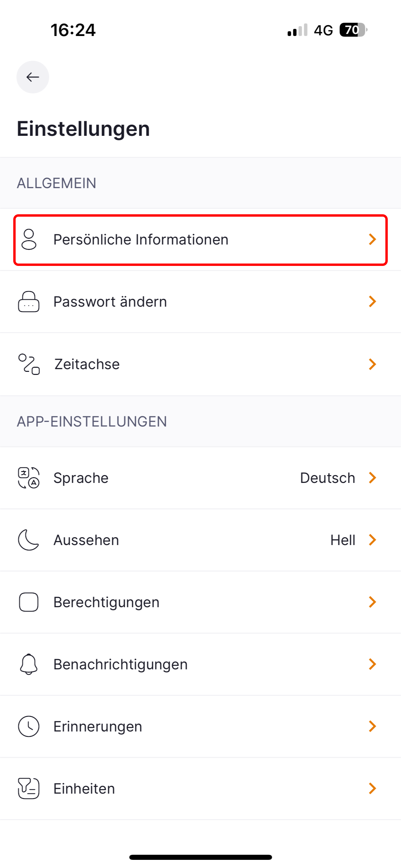Click the Zeitachse timeline path icon
This screenshot has width=401, height=868.
(x=29, y=364)
